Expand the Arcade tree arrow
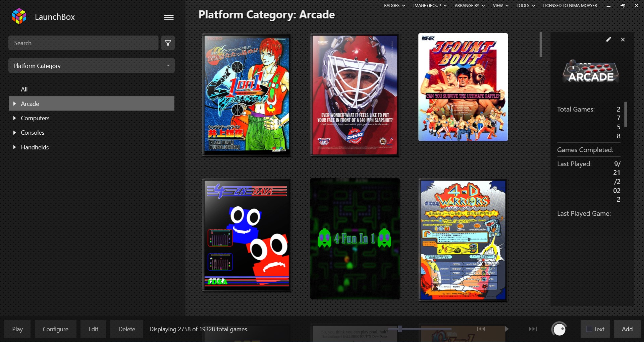The image size is (644, 342). point(14,104)
